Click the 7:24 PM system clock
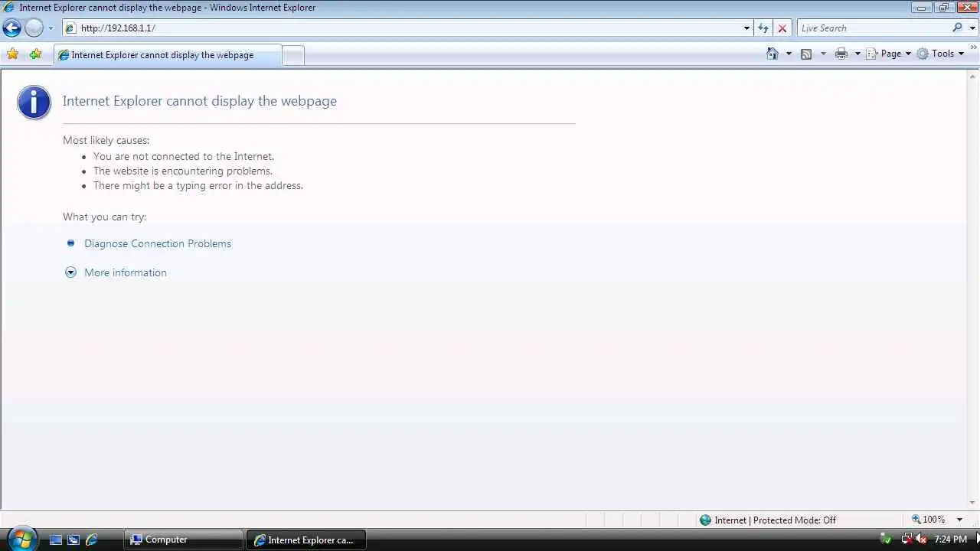The height and width of the screenshot is (551, 980). click(950, 540)
